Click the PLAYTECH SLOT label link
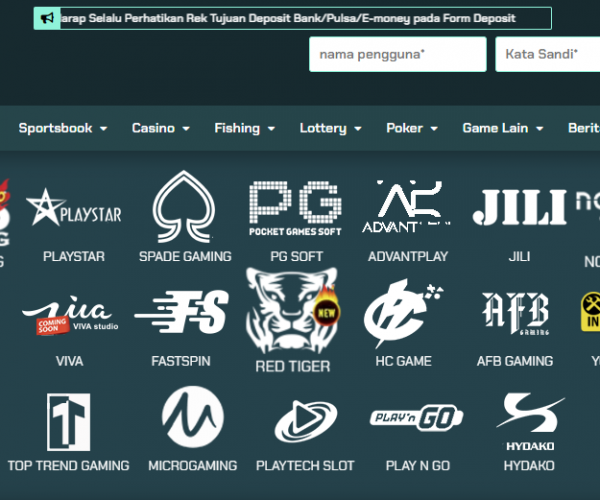The width and height of the screenshot is (600, 500). click(304, 466)
